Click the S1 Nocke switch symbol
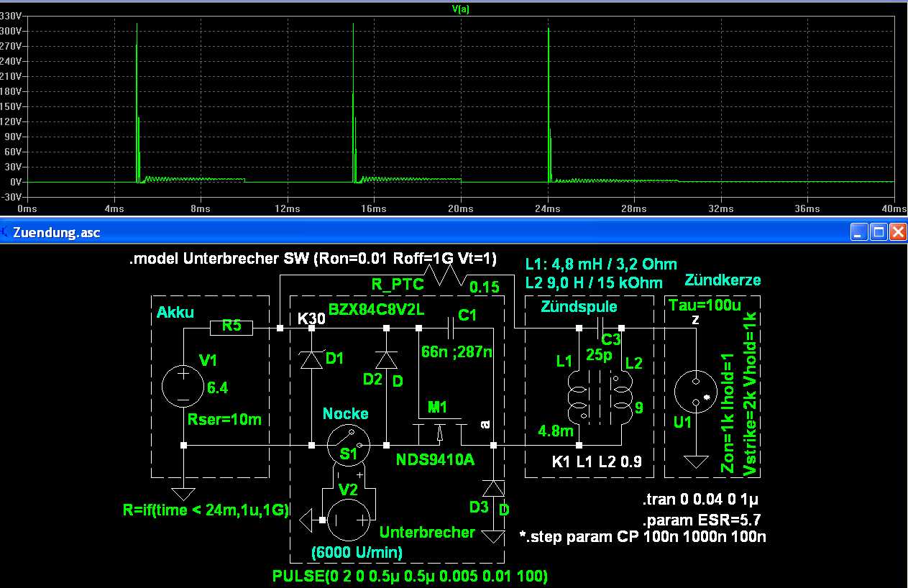 click(349, 445)
